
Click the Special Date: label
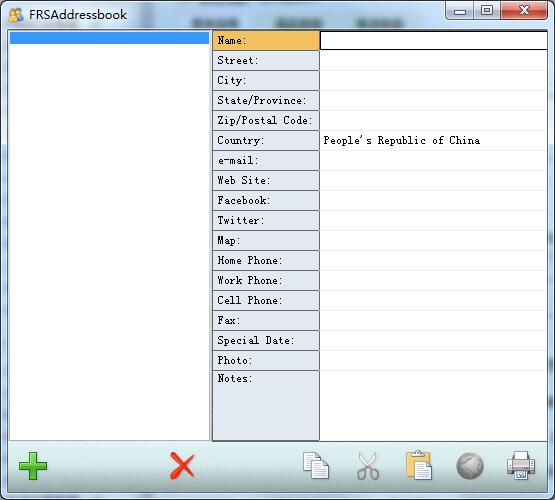click(266, 340)
